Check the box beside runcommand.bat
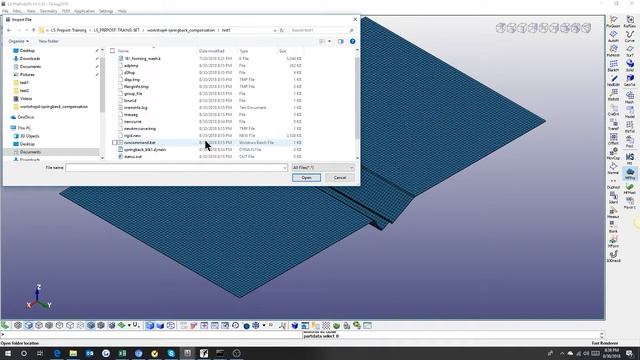This screenshot has height=360, width=640. [115, 142]
